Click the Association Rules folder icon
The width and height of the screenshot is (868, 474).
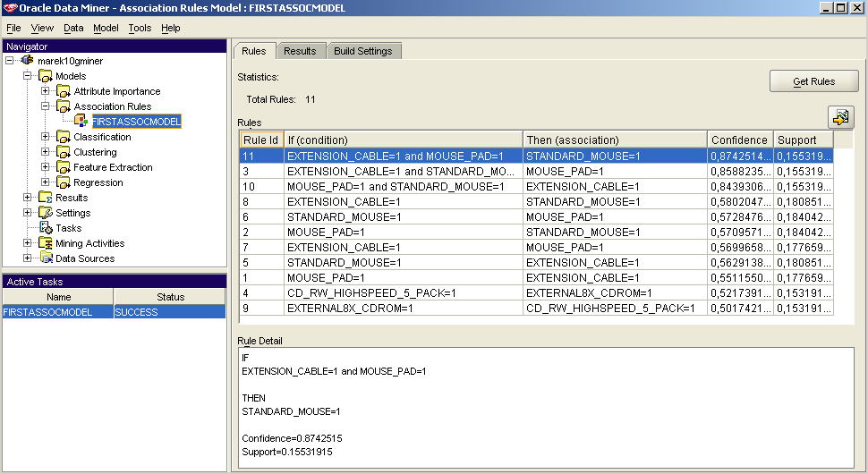[64, 106]
